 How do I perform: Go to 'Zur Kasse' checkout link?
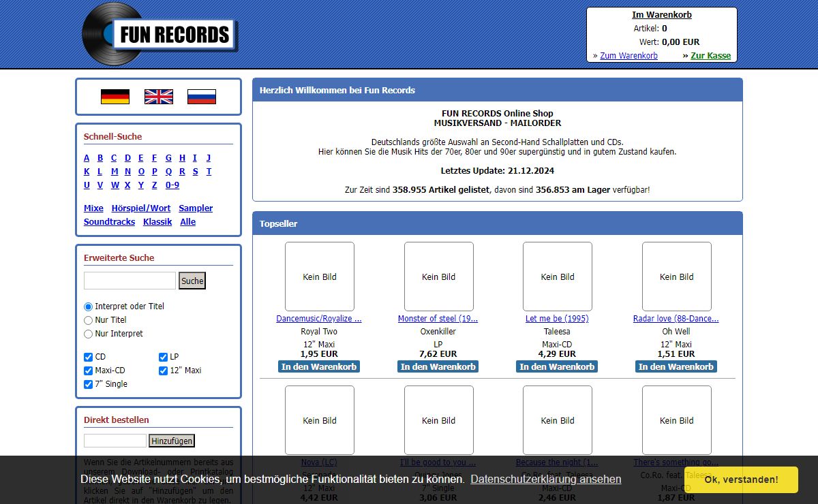click(x=710, y=56)
